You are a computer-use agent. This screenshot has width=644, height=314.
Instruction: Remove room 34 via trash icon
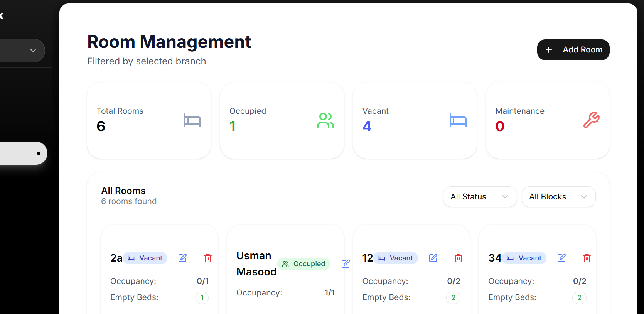[x=587, y=258]
